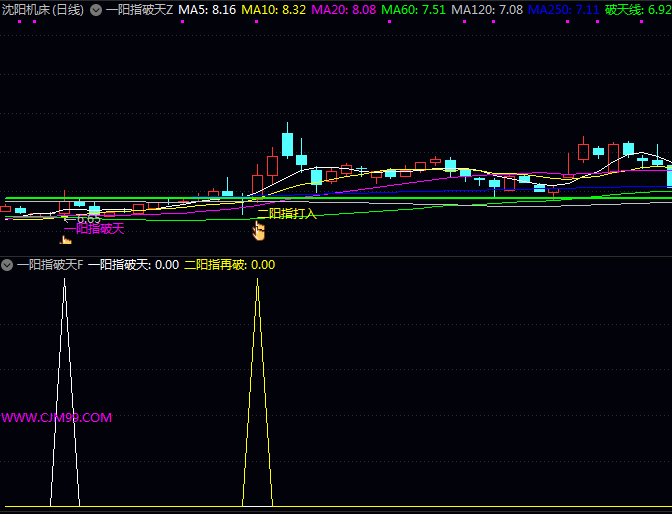
Task: Click the magenta 一阳指破天 annotation text
Action: tap(94, 228)
